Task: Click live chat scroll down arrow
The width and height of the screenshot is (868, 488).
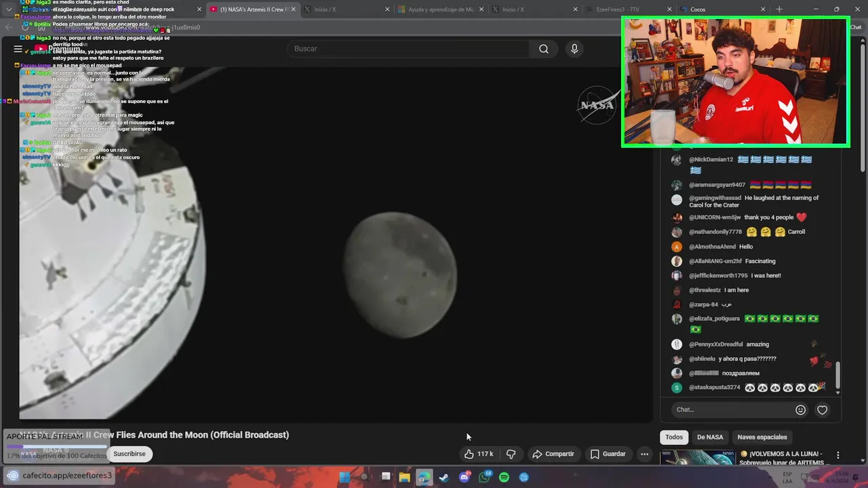Action: (x=838, y=392)
